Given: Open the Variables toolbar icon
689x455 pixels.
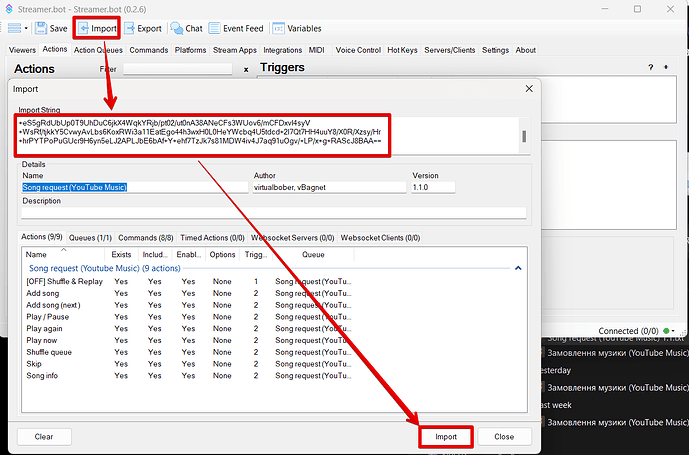Looking at the screenshot, I should pos(297,29).
